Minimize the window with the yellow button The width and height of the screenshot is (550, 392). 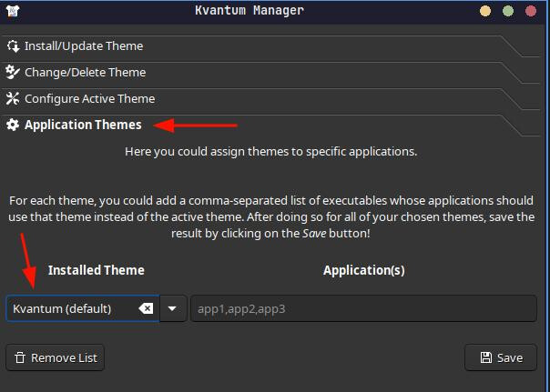[x=485, y=11]
